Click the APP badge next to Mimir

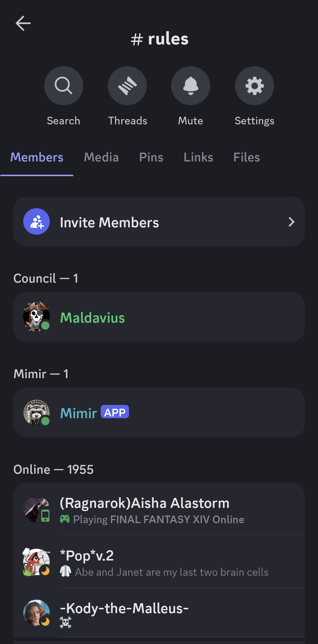115,412
